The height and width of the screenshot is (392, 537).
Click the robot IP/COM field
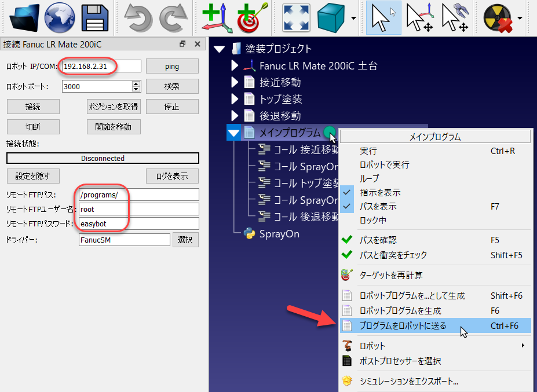pos(101,66)
